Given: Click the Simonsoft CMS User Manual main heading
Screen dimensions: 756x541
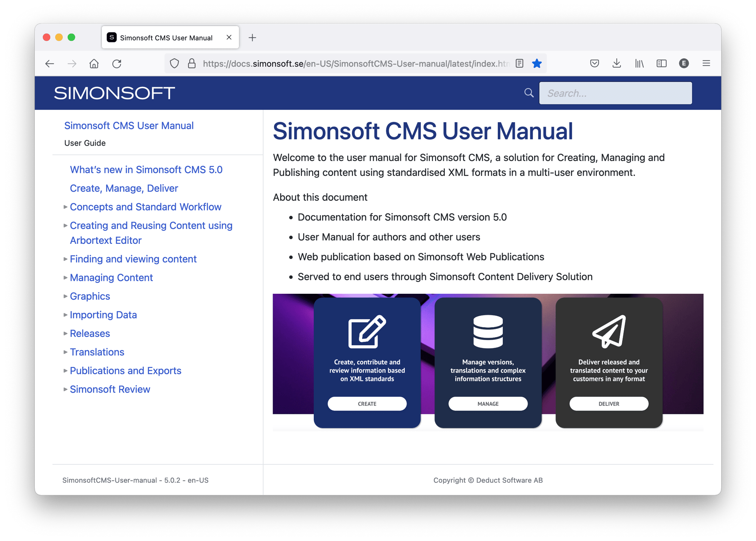Looking at the screenshot, I should [423, 131].
